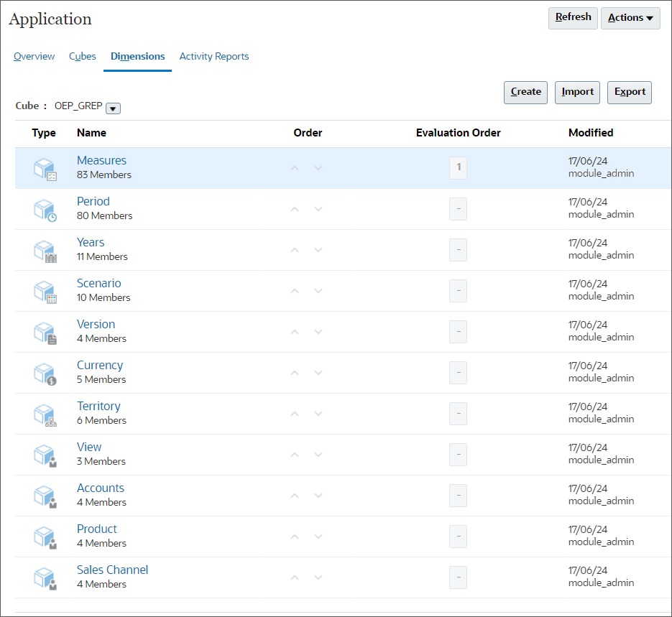Viewport: 672px width, 617px height.
Task: Move Measures up in order
Action: pyautogui.click(x=295, y=168)
